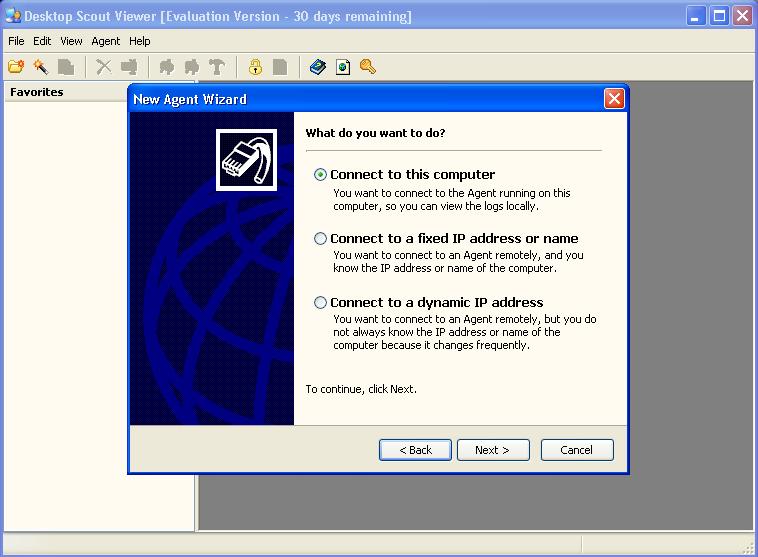Click the grayed-out hammer toolbar icon
Image resolution: width=758 pixels, height=557 pixels.
click(x=217, y=66)
